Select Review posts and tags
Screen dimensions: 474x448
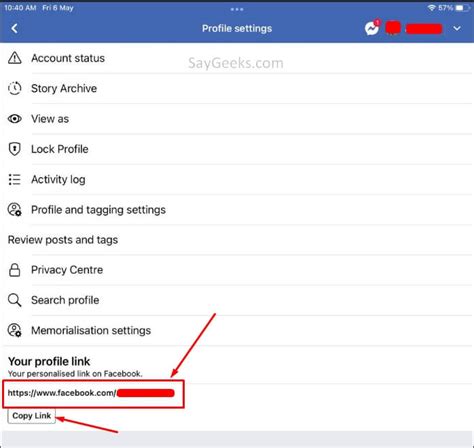[237, 240]
